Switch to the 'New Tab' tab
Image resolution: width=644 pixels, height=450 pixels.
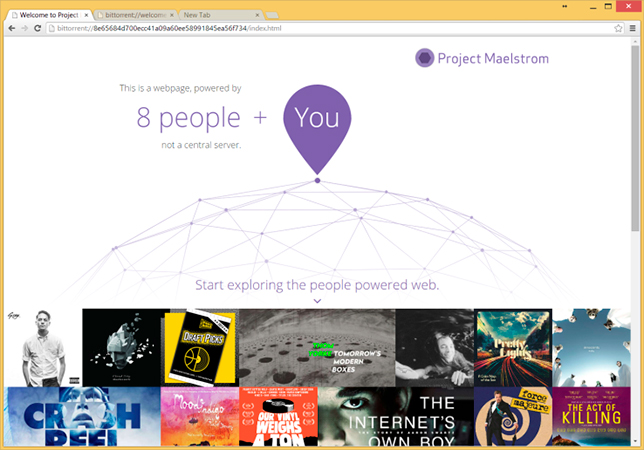(220, 15)
